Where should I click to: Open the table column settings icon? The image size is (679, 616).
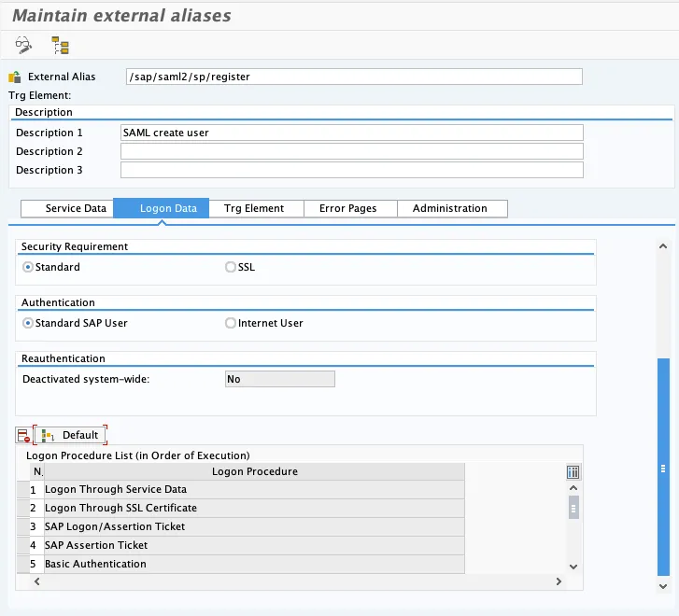pyautogui.click(x=573, y=471)
